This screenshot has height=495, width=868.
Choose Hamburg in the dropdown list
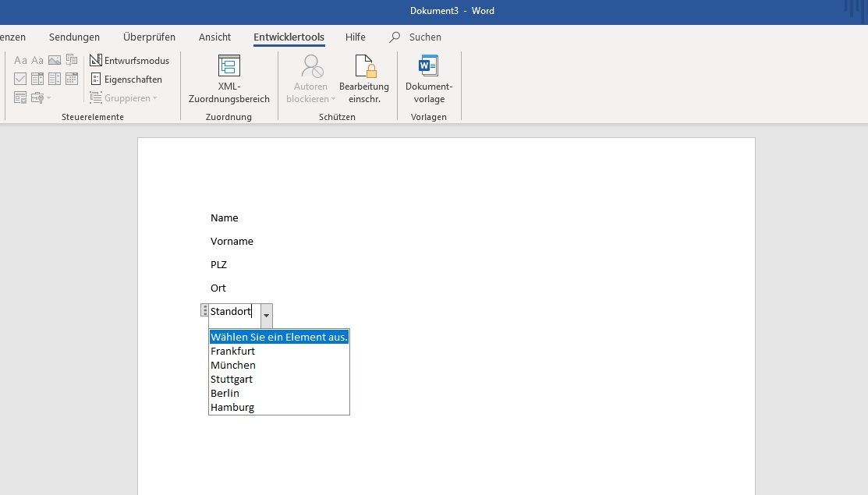[232, 408]
